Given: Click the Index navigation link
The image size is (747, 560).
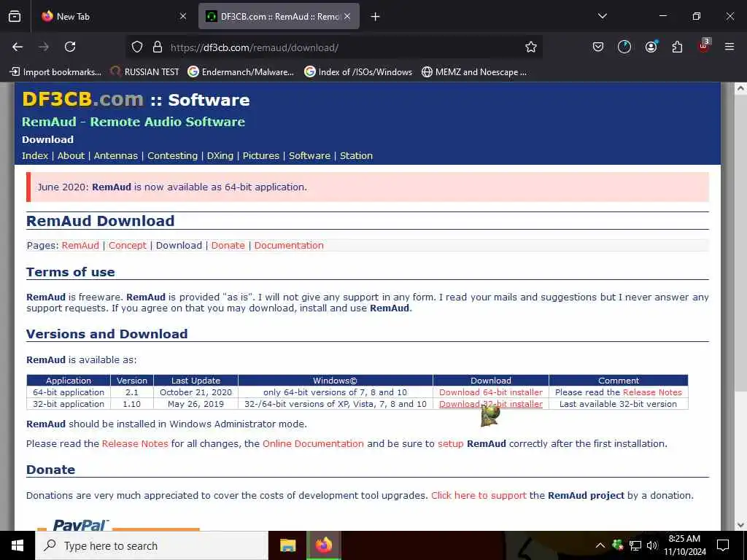Looking at the screenshot, I should [x=35, y=156].
